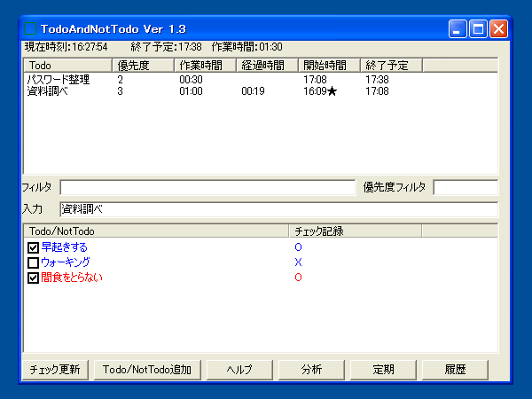Image resolution: width=532 pixels, height=399 pixels.
Task: Click the TodoAndNotTodo title bar app icon
Action: tap(32, 29)
